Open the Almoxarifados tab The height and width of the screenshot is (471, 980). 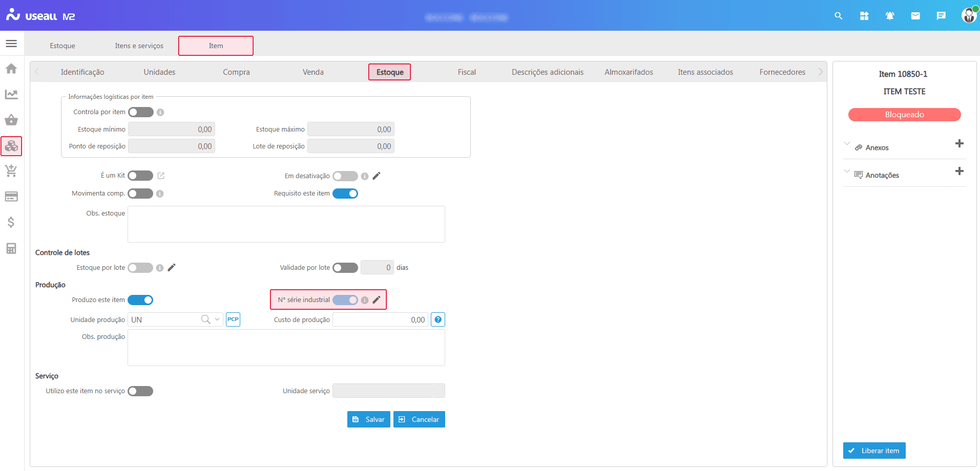click(x=629, y=72)
